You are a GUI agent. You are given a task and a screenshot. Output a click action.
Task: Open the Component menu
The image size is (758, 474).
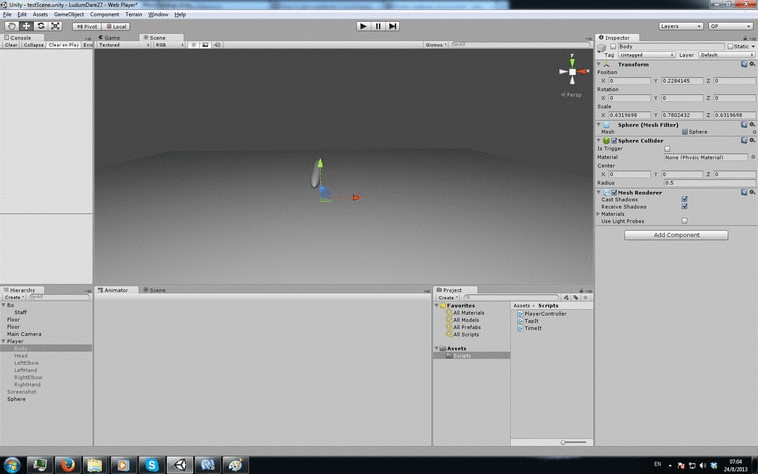coord(104,14)
